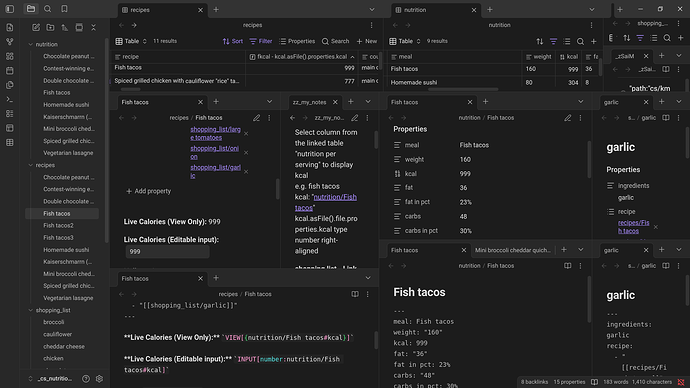Viewport: 690px width, 388px height.
Task: Remove shopping_list/garlic property link
Action: [246, 172]
